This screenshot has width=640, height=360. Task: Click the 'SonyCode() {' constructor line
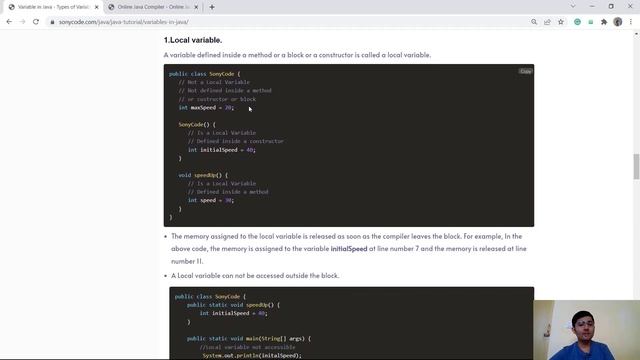point(197,124)
